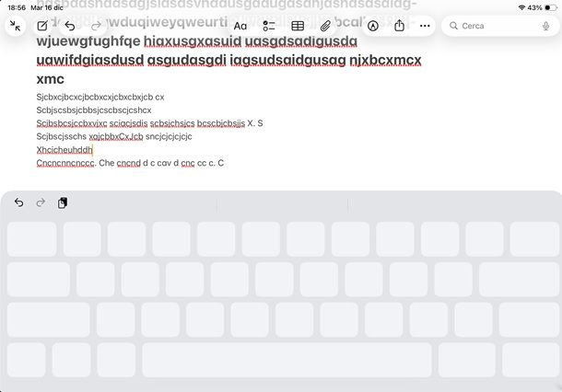Redo using keyboard bar arrow

tap(41, 202)
